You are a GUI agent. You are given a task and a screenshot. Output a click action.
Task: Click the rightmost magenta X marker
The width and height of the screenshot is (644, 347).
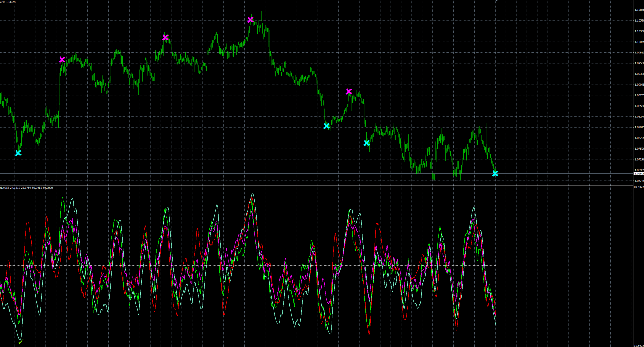349,92
